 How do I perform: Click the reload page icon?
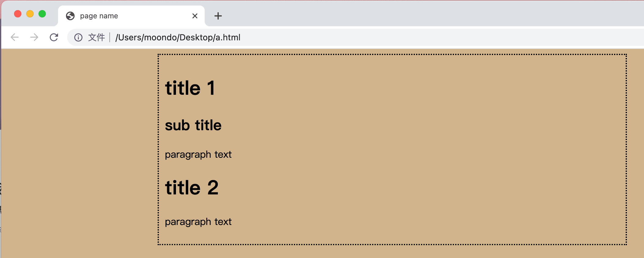[x=54, y=37]
